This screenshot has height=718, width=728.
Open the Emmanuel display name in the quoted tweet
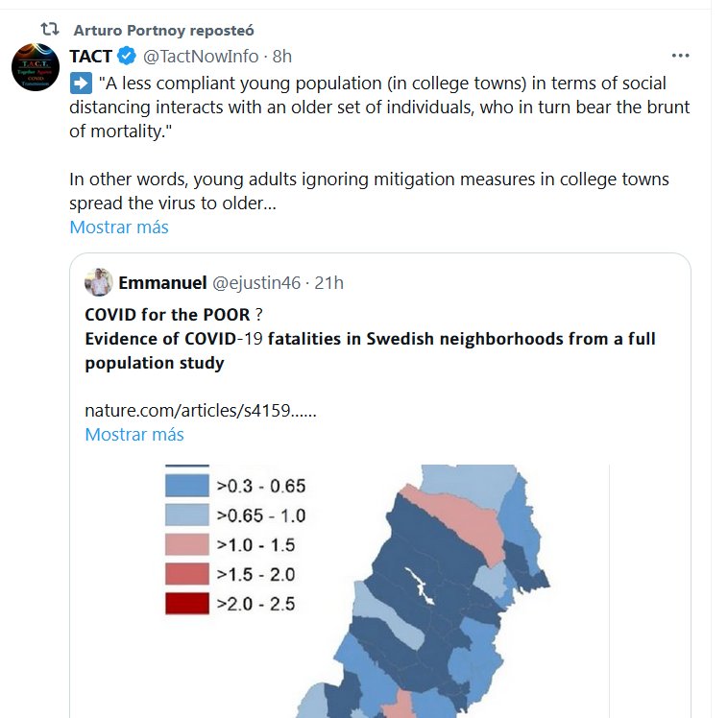point(162,283)
